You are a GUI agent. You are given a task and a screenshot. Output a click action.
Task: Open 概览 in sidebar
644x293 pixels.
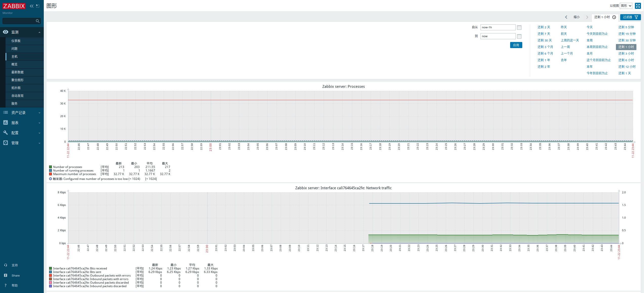pyautogui.click(x=25, y=64)
